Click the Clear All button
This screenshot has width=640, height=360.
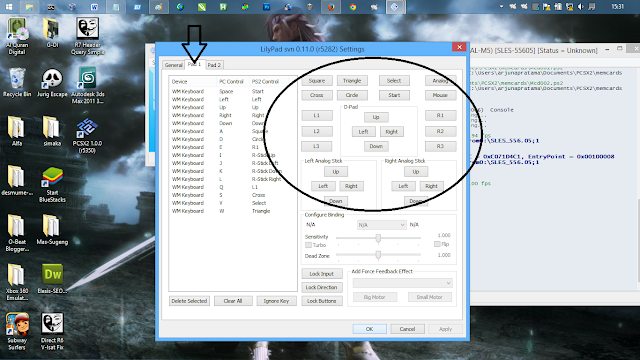pyautogui.click(x=233, y=301)
